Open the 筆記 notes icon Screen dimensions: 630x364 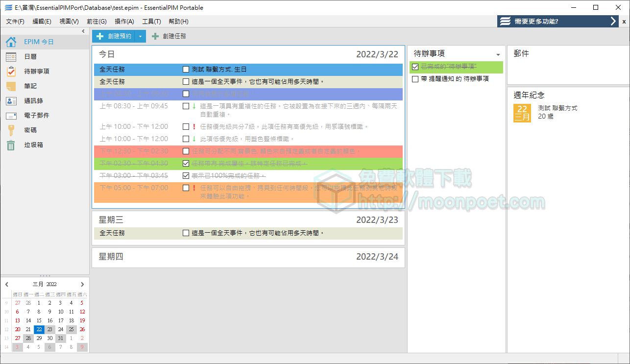(x=11, y=86)
